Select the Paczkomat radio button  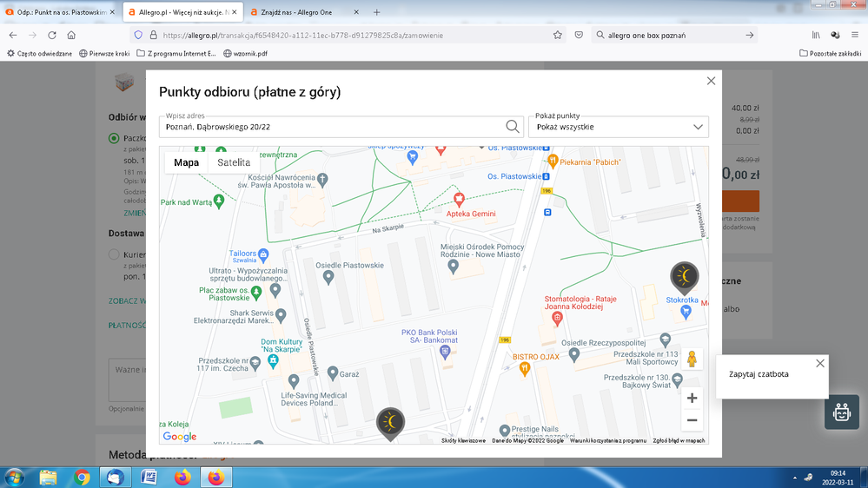114,138
